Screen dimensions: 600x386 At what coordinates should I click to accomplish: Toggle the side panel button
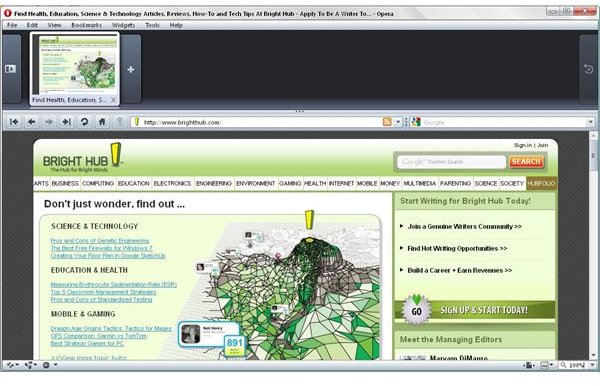[10, 69]
